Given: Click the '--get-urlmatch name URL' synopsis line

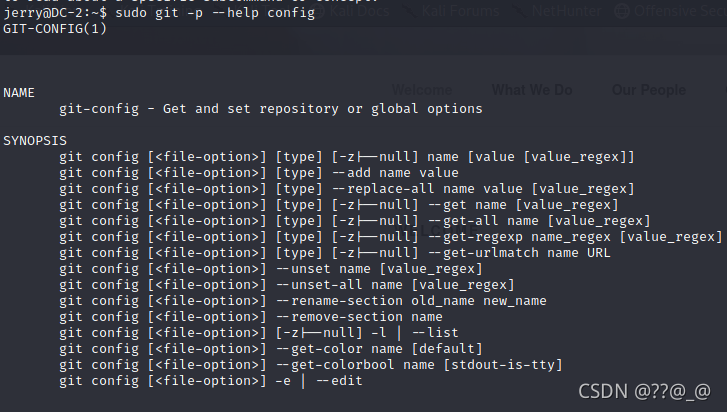Looking at the screenshot, I should pyautogui.click(x=335, y=253).
